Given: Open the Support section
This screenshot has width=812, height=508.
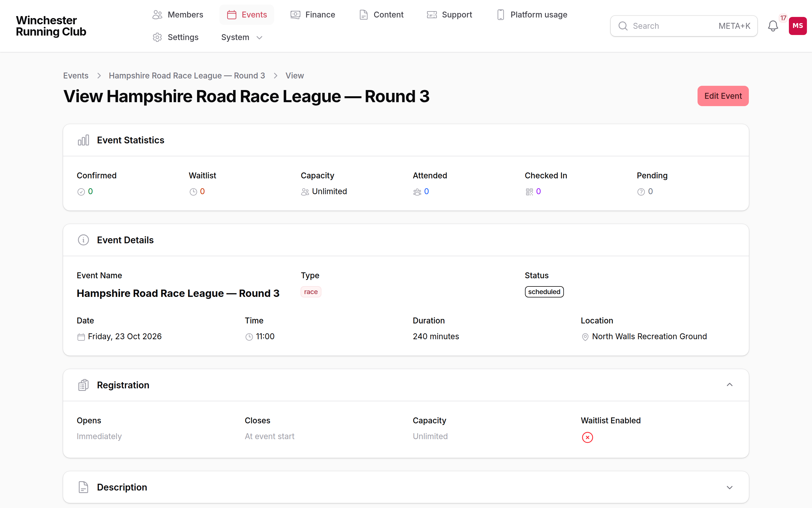Looking at the screenshot, I should coord(449,15).
